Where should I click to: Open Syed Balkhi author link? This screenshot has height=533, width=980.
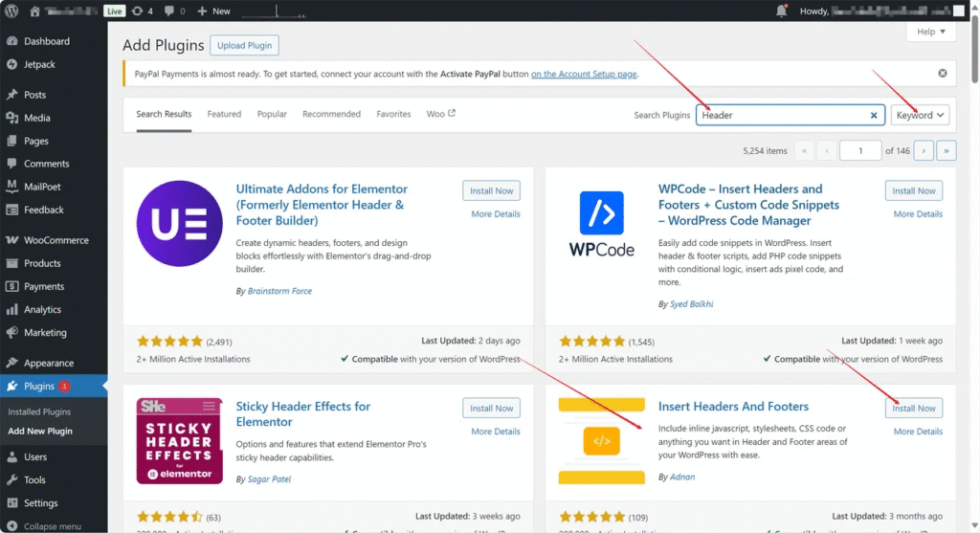[691, 304]
